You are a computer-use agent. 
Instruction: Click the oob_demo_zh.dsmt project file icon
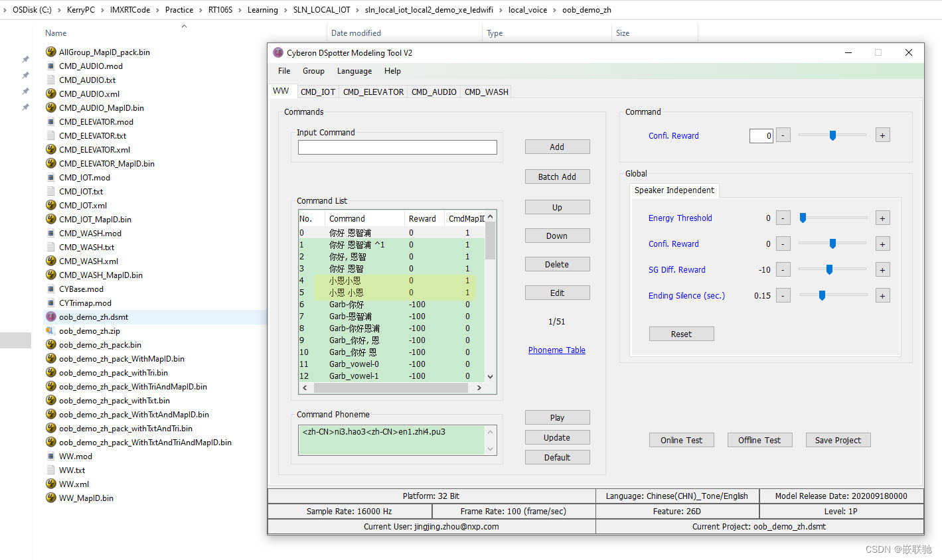[x=50, y=316]
